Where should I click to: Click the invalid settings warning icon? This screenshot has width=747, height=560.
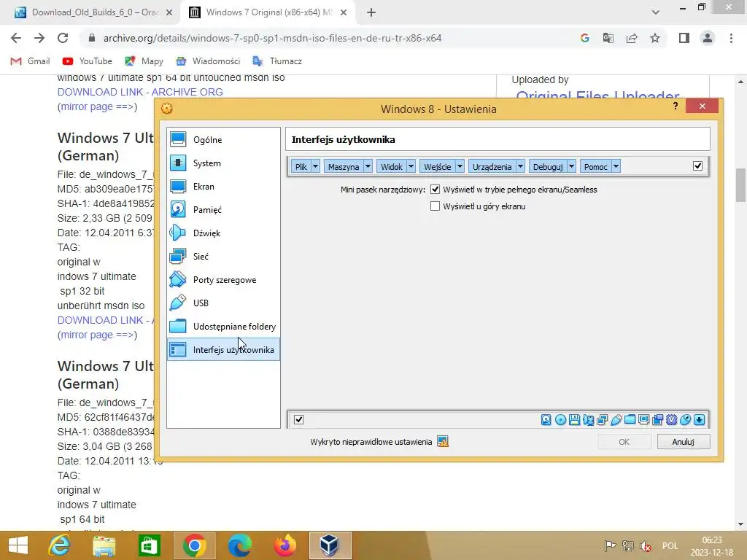[443, 442]
